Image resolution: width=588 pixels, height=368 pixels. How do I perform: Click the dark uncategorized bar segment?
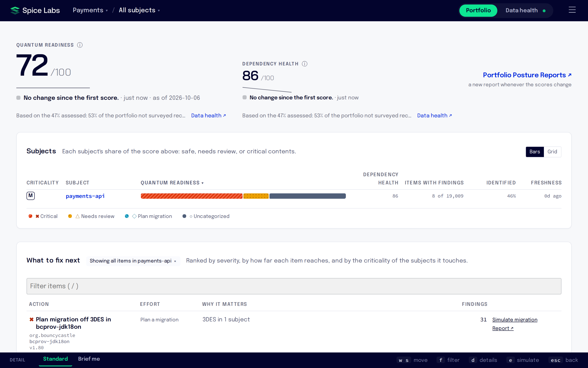pyautogui.click(x=307, y=196)
